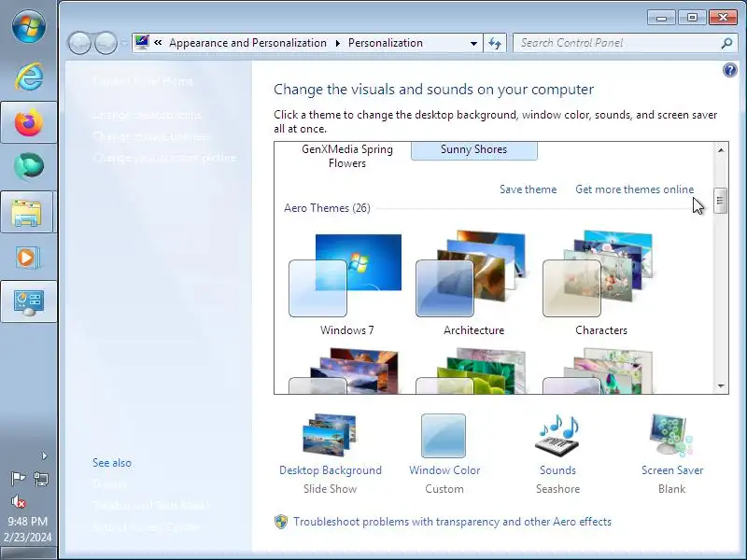This screenshot has height=560, width=747.
Task: Show hidden tray icons arrow
Action: (x=44, y=456)
